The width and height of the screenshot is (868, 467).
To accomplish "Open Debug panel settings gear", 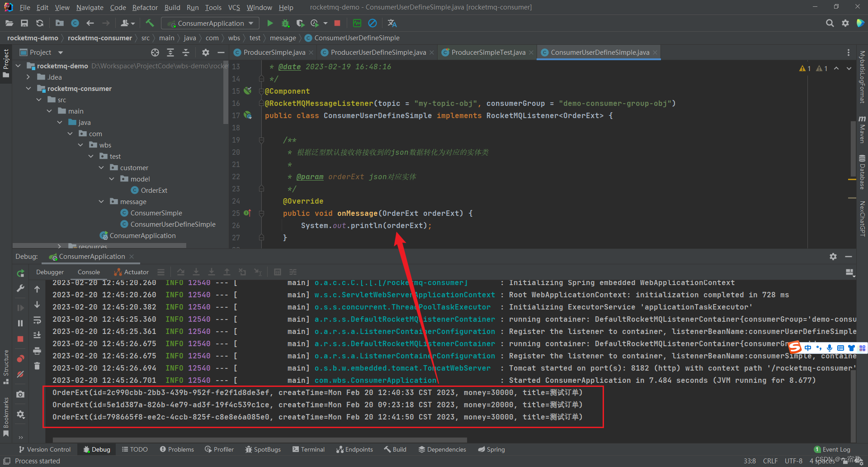I will (x=833, y=257).
